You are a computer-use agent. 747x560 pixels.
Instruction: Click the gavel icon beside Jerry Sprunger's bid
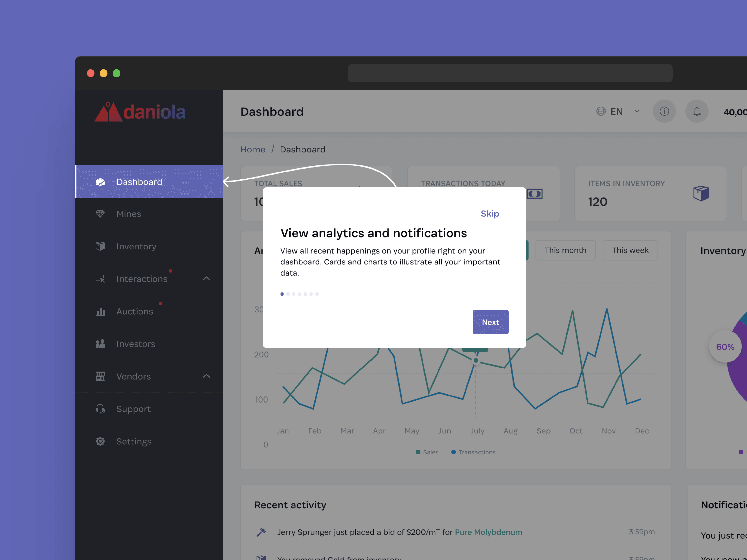(261, 532)
